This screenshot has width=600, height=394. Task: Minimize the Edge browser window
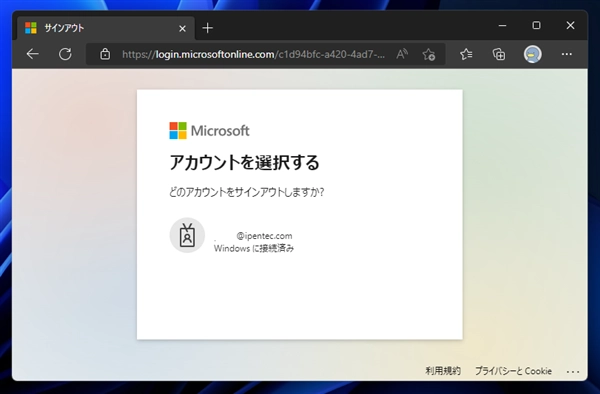point(502,26)
